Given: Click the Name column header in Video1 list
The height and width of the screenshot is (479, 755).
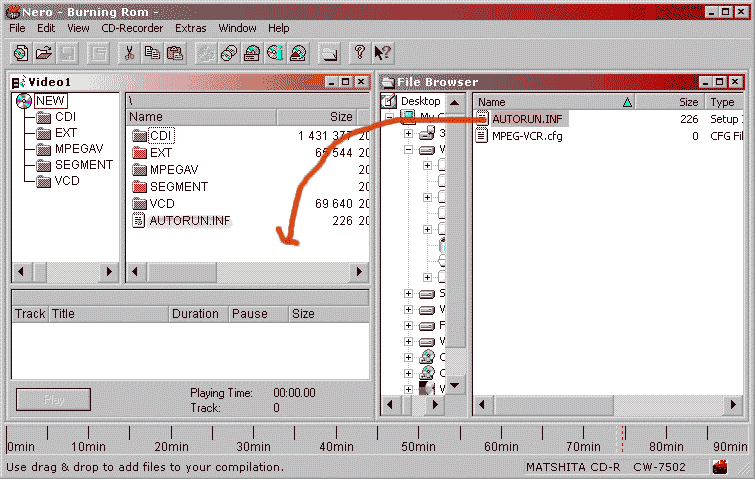Looking at the screenshot, I should [x=201, y=117].
